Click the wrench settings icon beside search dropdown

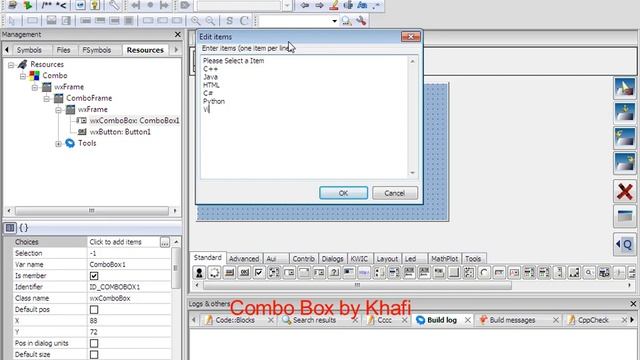(361, 20)
